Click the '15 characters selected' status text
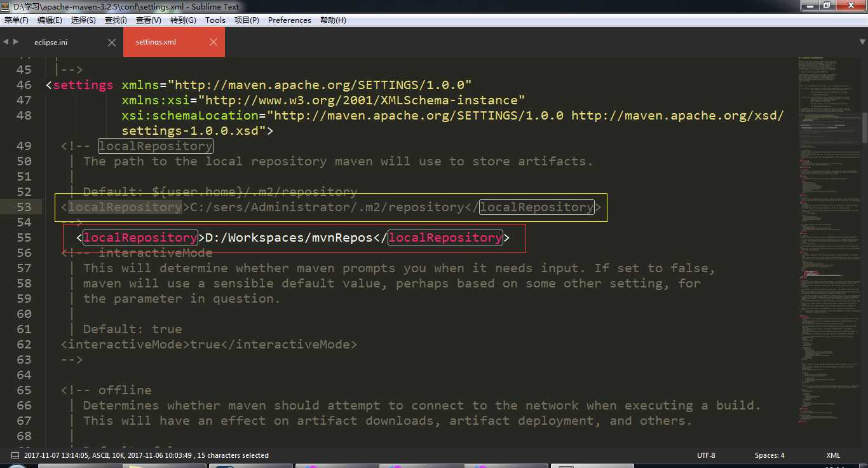This screenshot has width=868, height=468. click(x=233, y=455)
